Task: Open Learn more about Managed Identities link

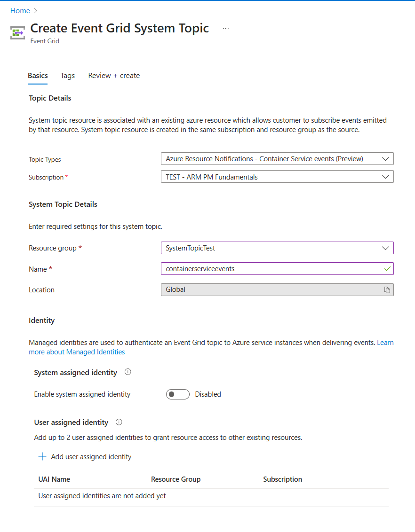Action: click(77, 352)
